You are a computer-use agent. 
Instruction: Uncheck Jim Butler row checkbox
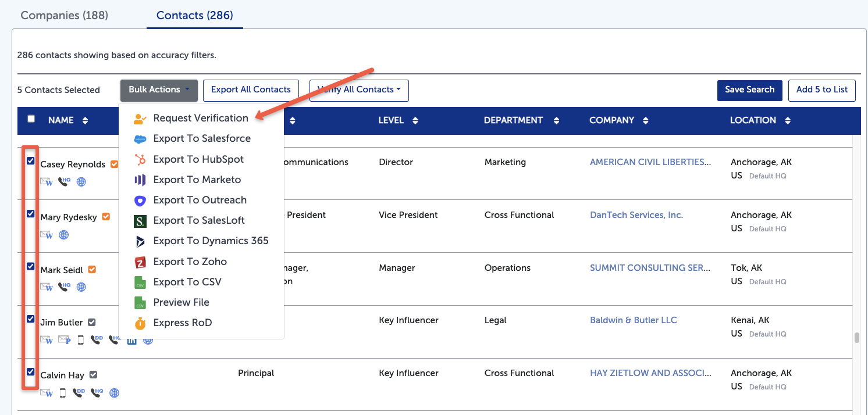coord(31,319)
